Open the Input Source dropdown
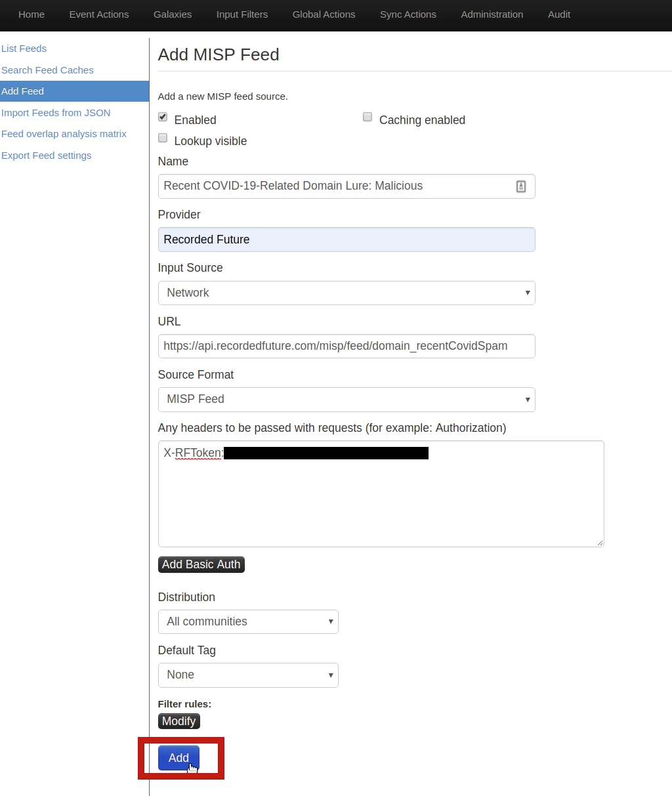 tap(346, 293)
